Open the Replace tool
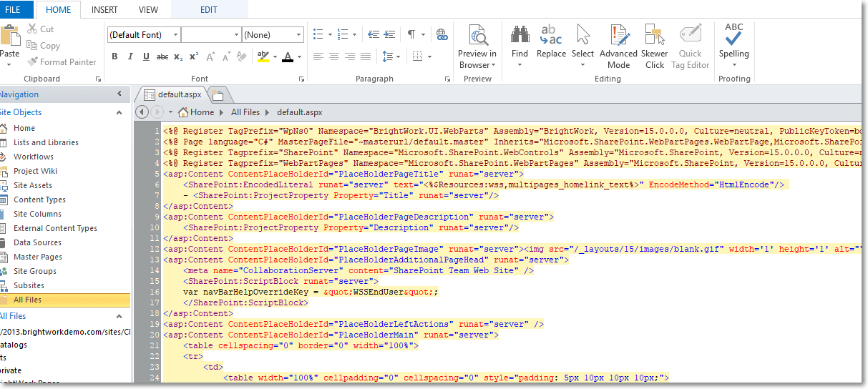 tap(551, 40)
